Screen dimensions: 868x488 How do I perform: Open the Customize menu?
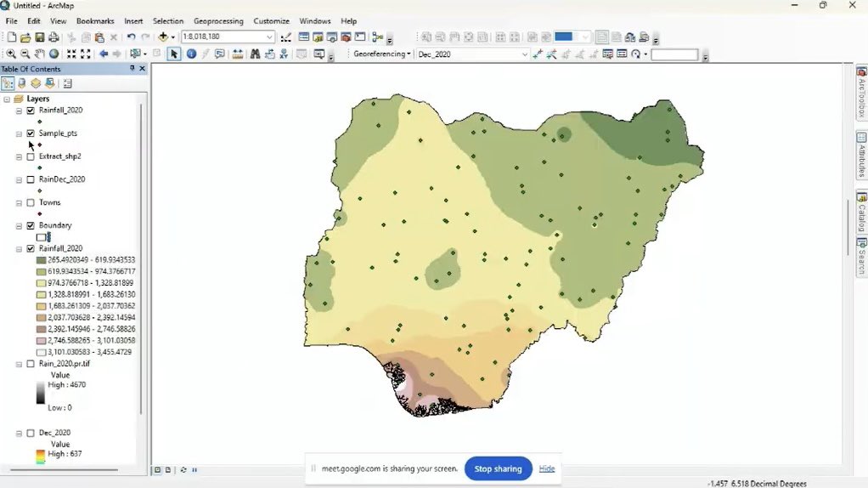click(271, 21)
